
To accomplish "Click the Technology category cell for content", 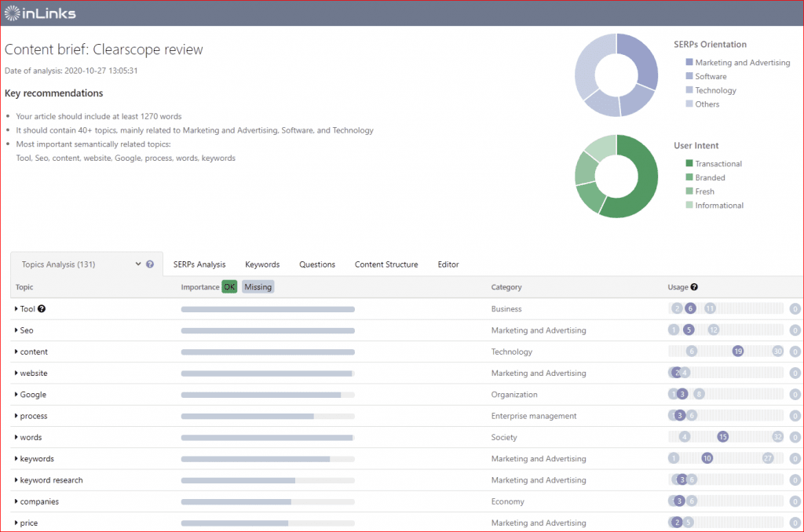I will (x=512, y=352).
